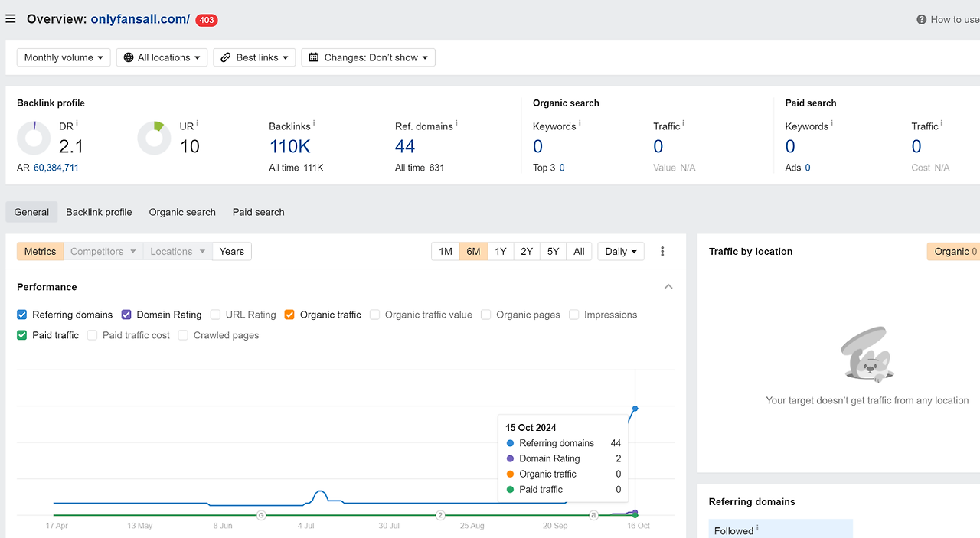Click the UR info icon

coord(198,124)
